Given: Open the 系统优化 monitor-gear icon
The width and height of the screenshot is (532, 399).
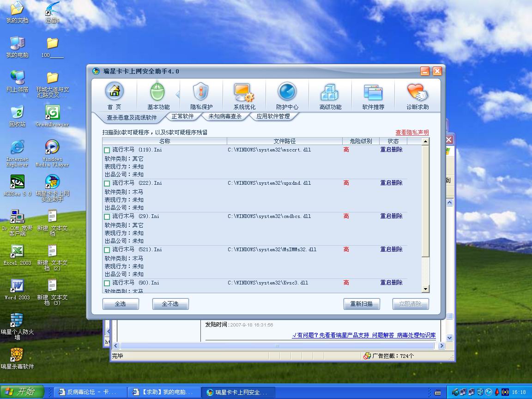Looking at the screenshot, I should (244, 92).
